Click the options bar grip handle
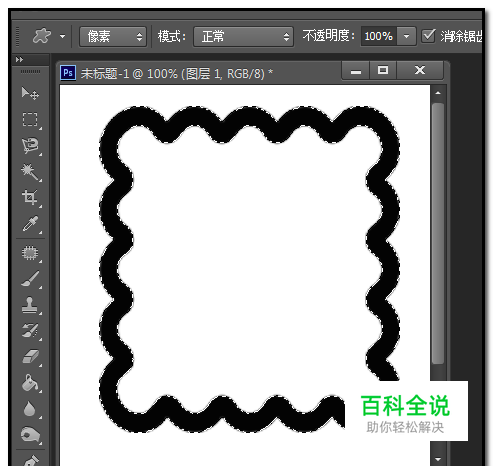 (x=17, y=36)
